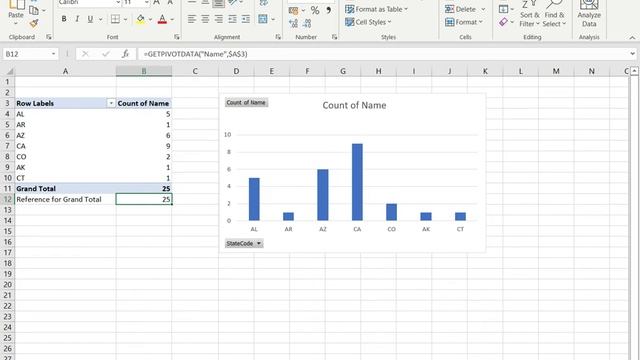The width and height of the screenshot is (640, 360).
Task: Toggle Italic formatting
Action: coord(77,19)
